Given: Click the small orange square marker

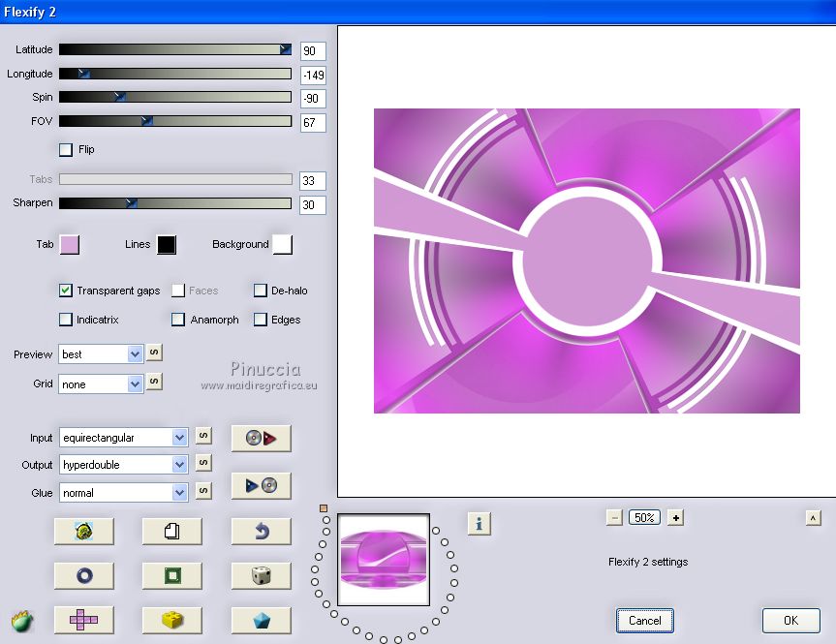Looking at the screenshot, I should point(324,508).
